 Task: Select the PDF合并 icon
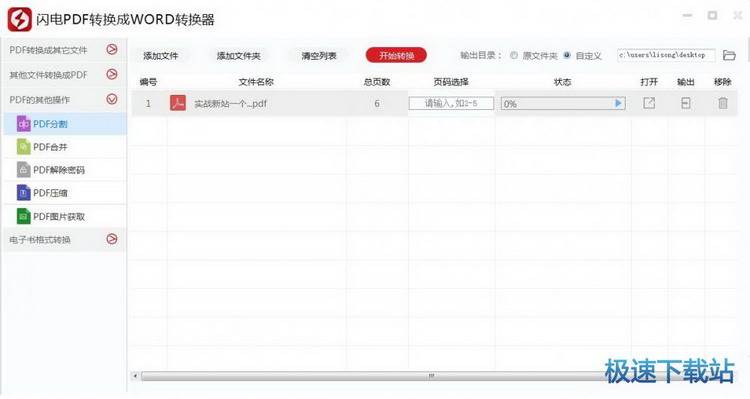[x=23, y=147]
